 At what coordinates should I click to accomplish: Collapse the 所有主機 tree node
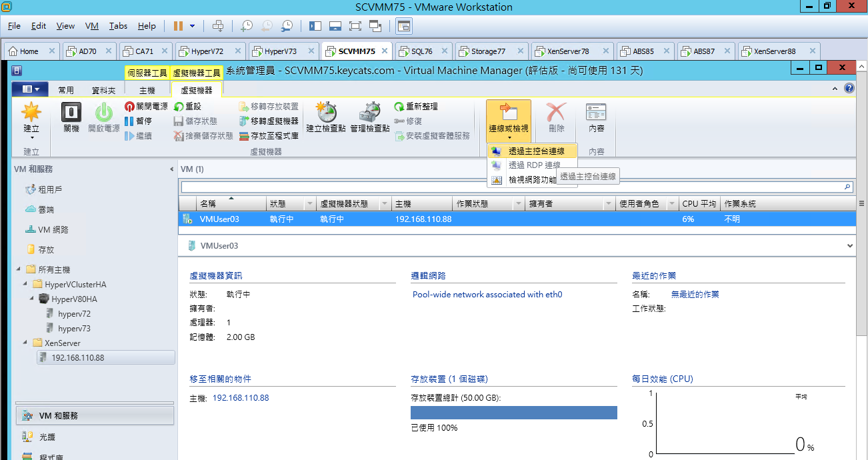tap(19, 270)
